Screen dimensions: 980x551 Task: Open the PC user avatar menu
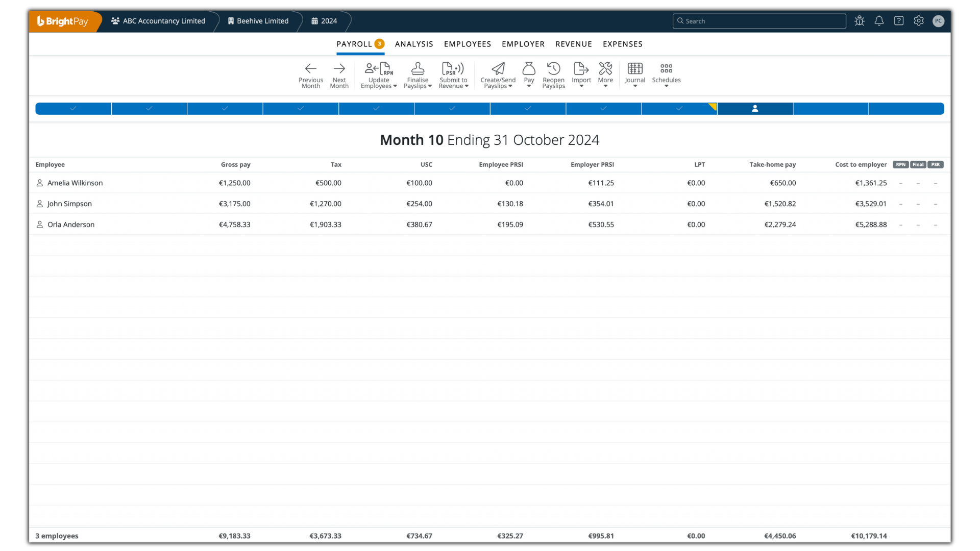point(938,21)
